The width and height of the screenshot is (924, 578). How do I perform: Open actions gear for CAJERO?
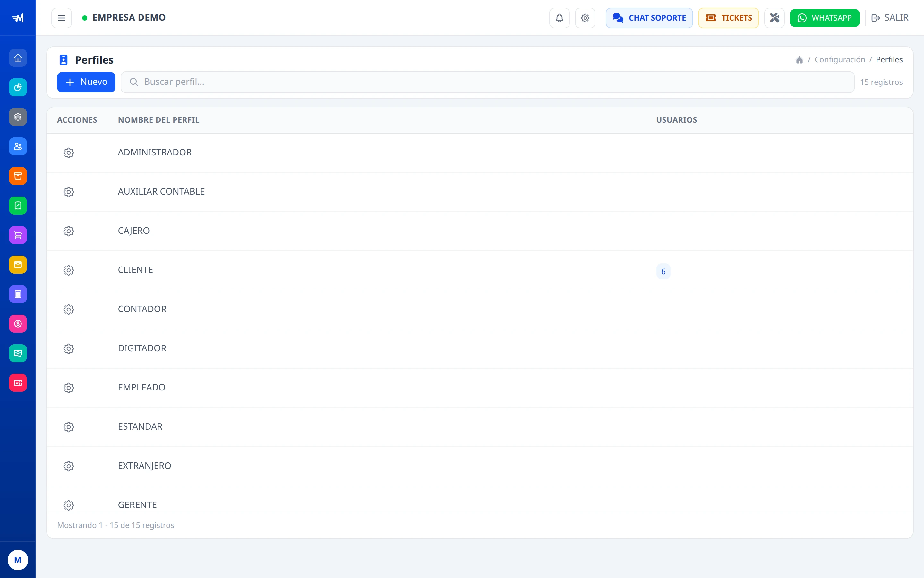coord(69,231)
